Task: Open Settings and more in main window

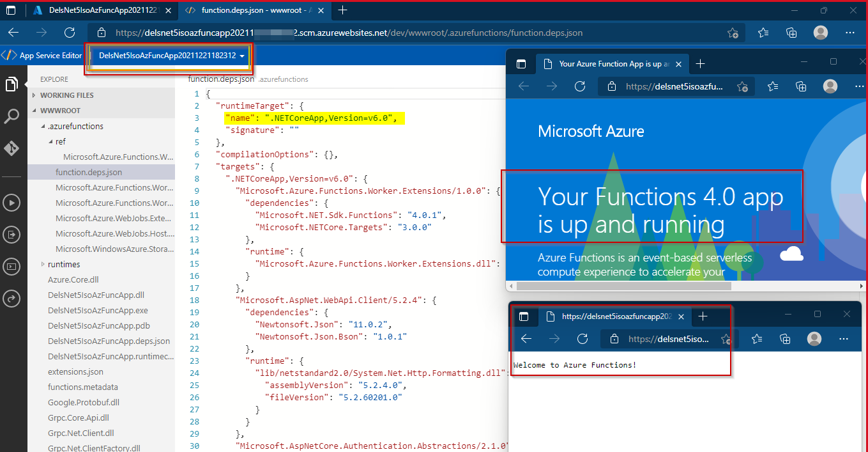Action: [849, 33]
